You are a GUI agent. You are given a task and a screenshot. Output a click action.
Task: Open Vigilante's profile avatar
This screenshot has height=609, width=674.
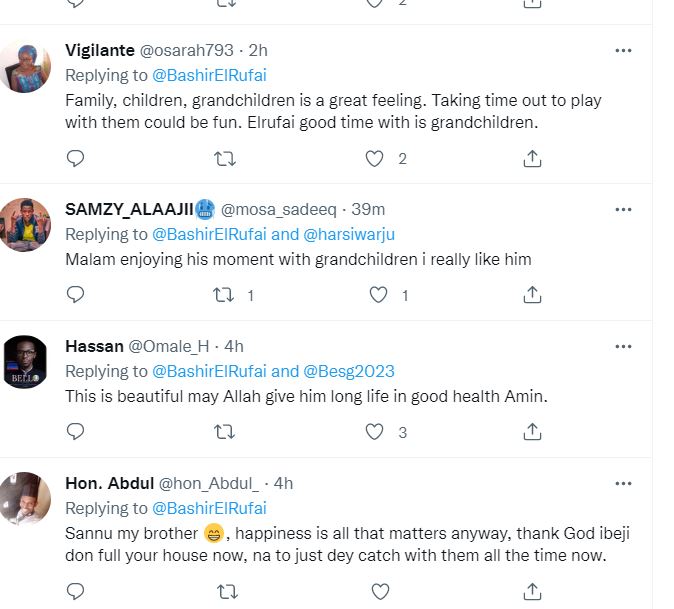25,68
